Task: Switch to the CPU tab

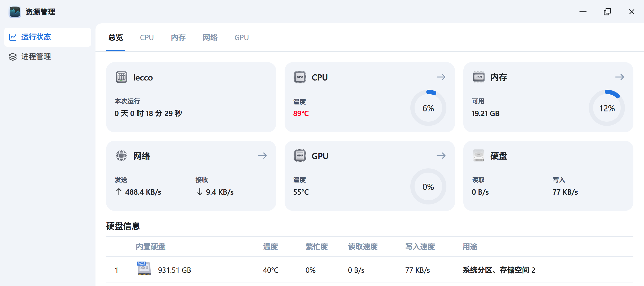Action: click(147, 37)
